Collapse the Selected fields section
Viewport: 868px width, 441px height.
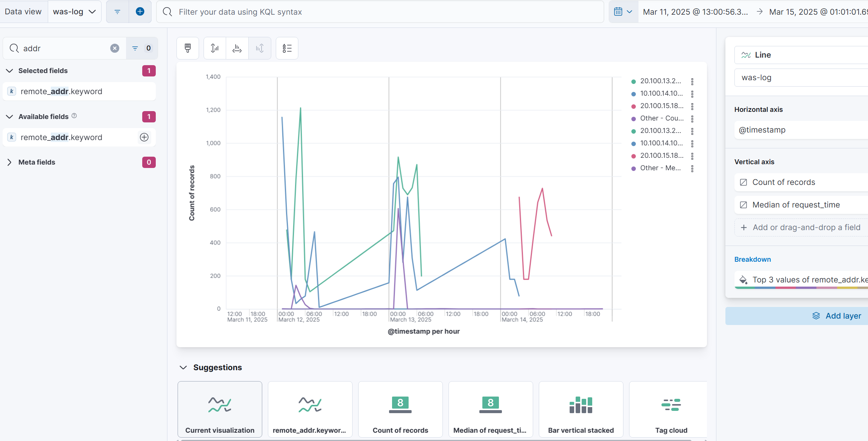click(x=10, y=71)
